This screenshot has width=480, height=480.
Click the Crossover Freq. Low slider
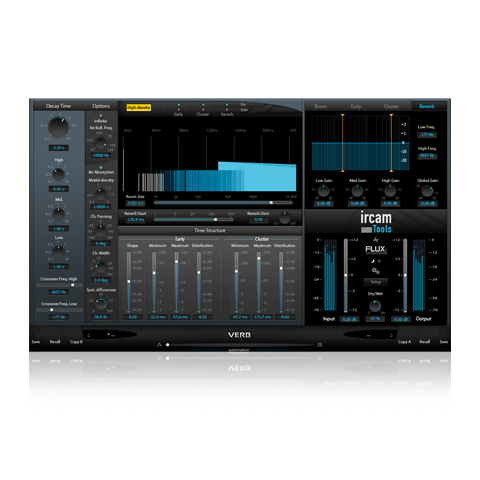(59, 310)
